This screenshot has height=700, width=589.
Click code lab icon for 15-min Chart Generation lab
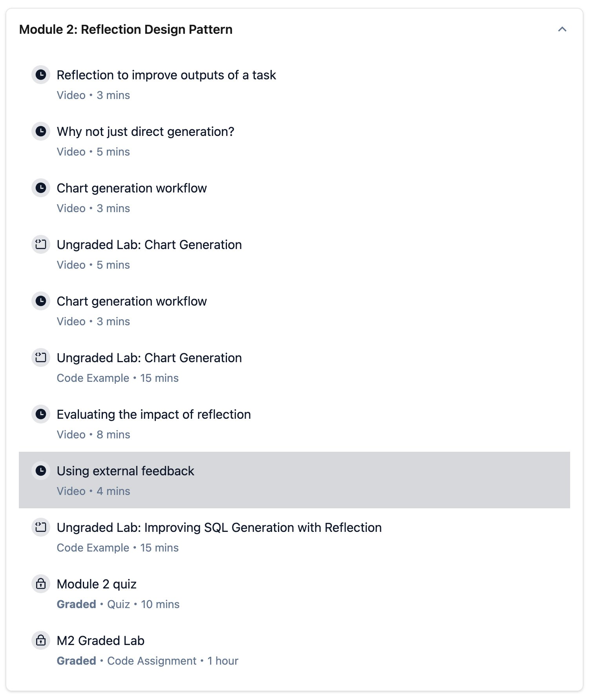pyautogui.click(x=41, y=357)
